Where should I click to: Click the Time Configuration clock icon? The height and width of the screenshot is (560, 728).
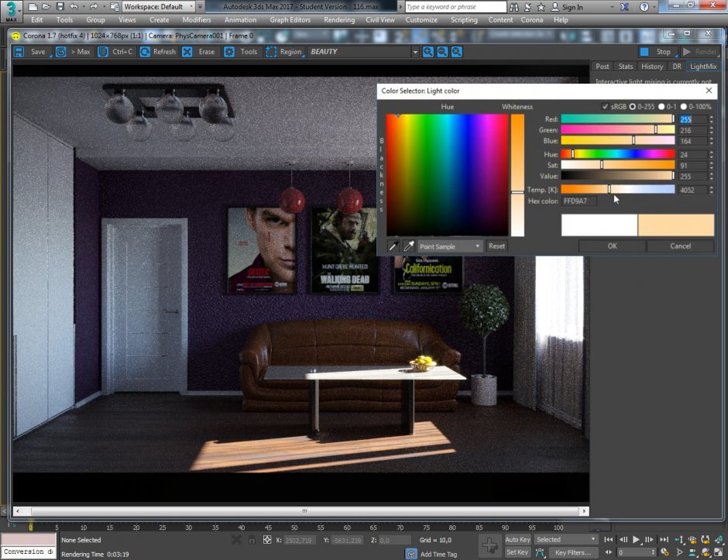tap(664, 552)
